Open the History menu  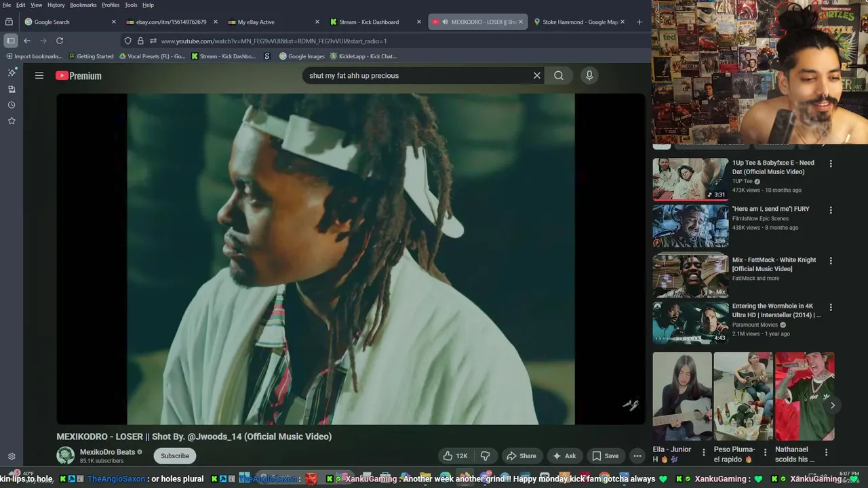(56, 5)
